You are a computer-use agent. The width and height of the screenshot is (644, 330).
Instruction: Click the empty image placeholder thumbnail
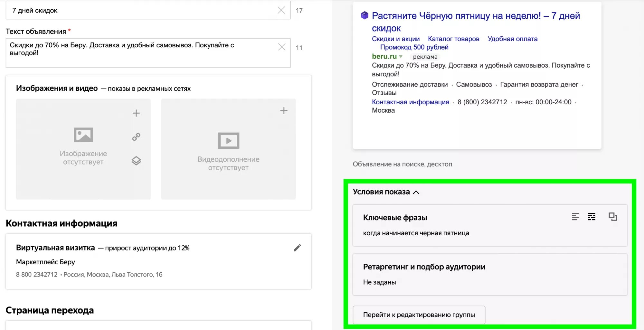pyautogui.click(x=83, y=149)
